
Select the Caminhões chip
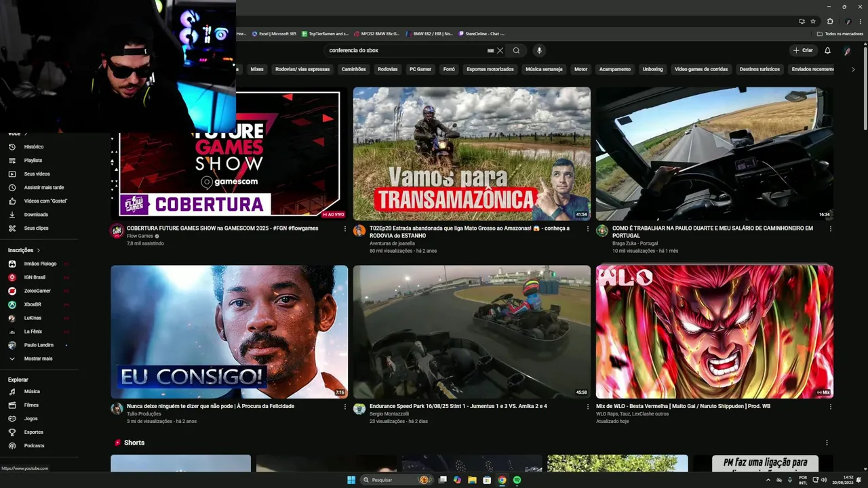click(x=353, y=69)
